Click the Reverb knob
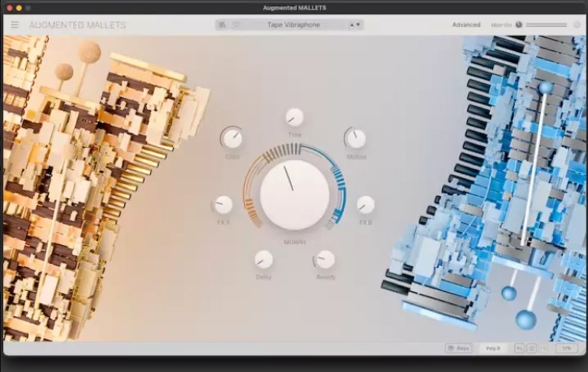 point(325,259)
